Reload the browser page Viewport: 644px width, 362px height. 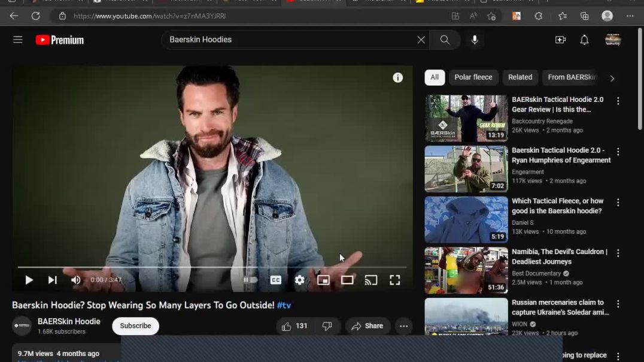coord(36,16)
